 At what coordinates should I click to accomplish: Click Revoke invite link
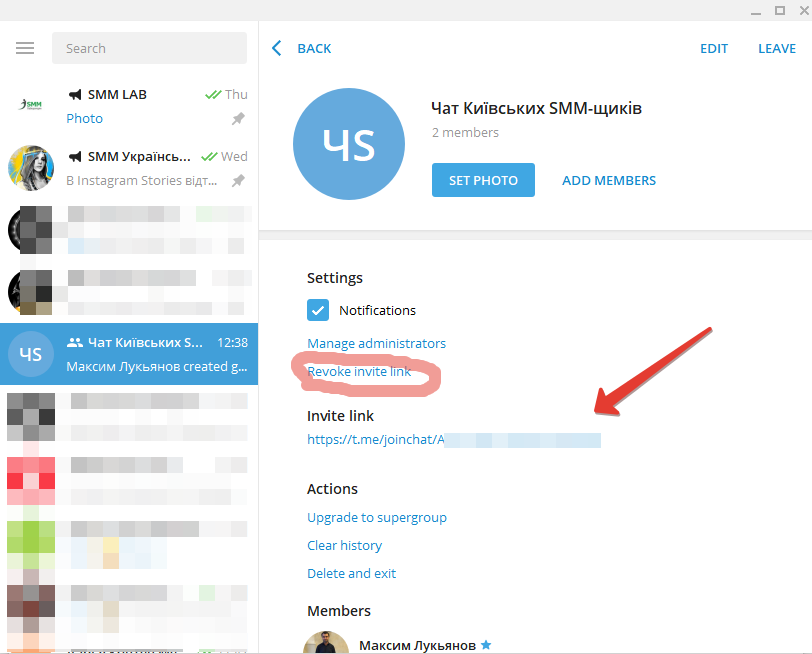[x=359, y=371]
